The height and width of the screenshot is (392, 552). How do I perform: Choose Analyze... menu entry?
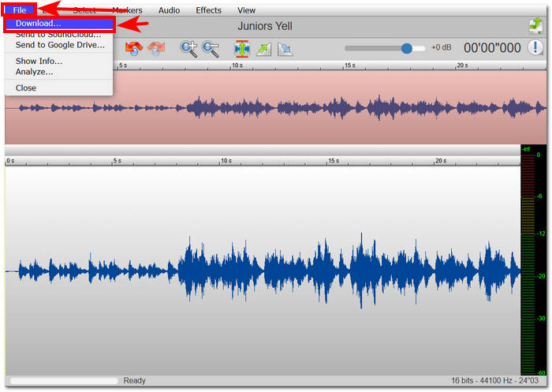coord(34,72)
